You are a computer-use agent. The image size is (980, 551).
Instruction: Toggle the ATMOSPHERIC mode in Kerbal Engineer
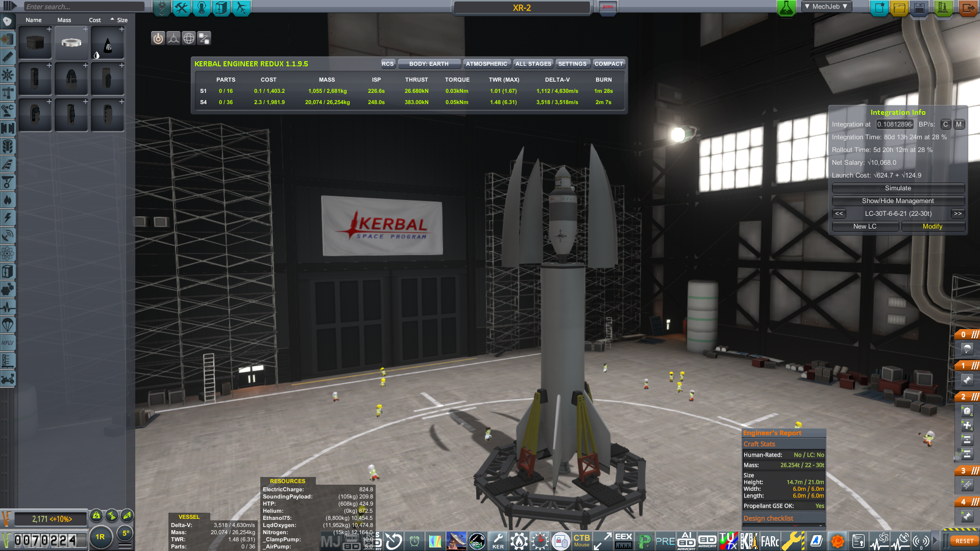(x=486, y=64)
